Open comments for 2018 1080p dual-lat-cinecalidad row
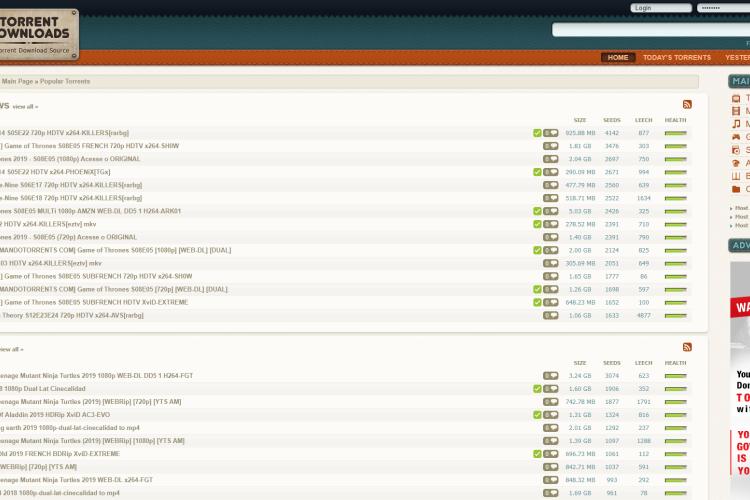Image resolution: width=750 pixels, height=500 pixels. tap(551, 493)
